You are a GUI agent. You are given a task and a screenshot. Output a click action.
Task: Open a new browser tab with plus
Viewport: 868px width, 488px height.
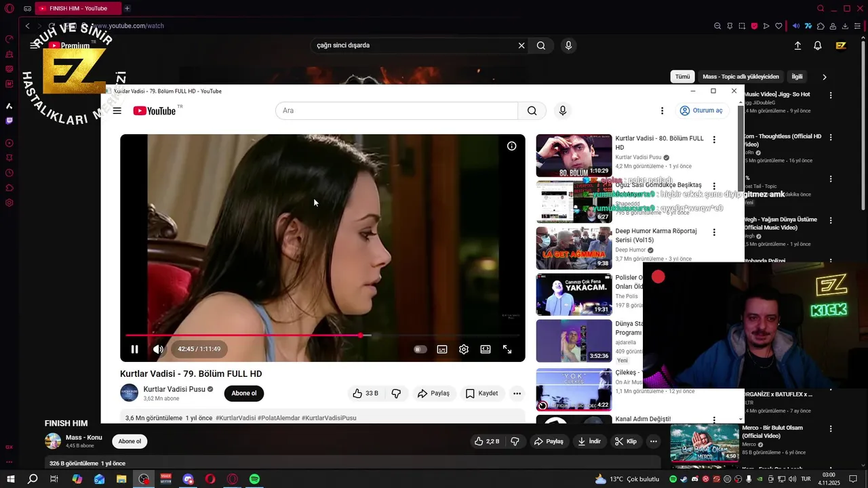pyautogui.click(x=127, y=8)
